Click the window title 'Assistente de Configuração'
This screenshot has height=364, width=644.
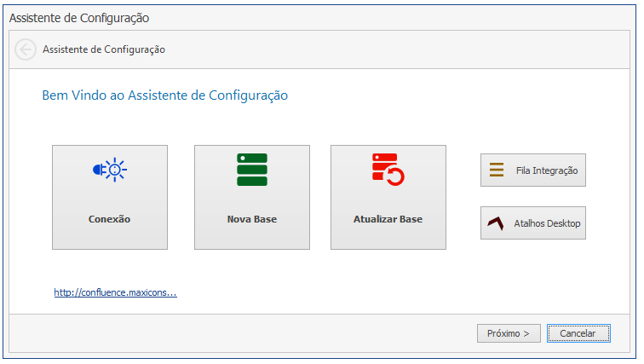[79, 18]
